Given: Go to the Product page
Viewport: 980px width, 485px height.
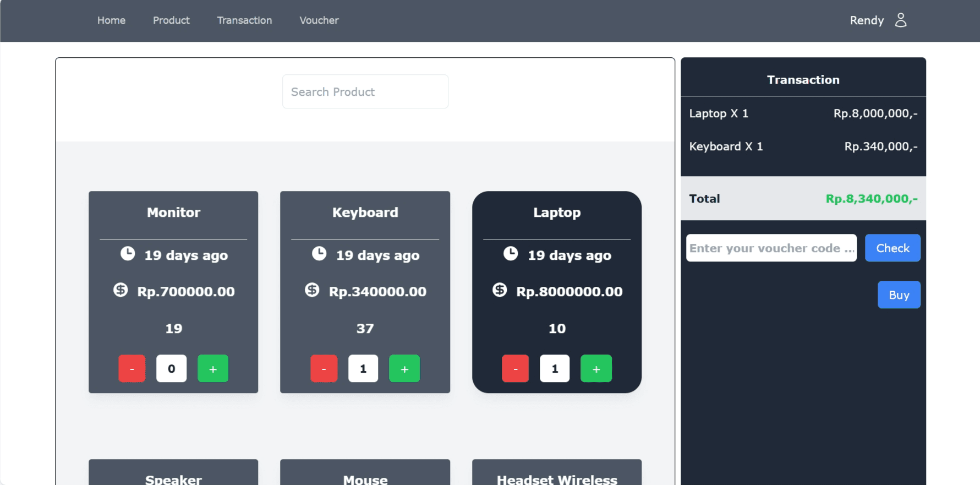Looking at the screenshot, I should (171, 20).
